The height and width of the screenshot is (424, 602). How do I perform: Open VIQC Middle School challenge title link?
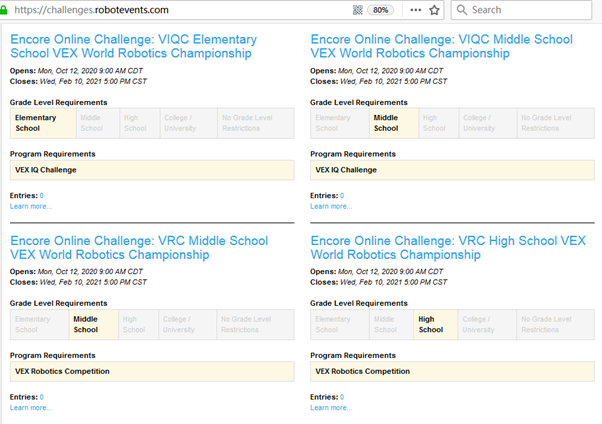tap(442, 46)
